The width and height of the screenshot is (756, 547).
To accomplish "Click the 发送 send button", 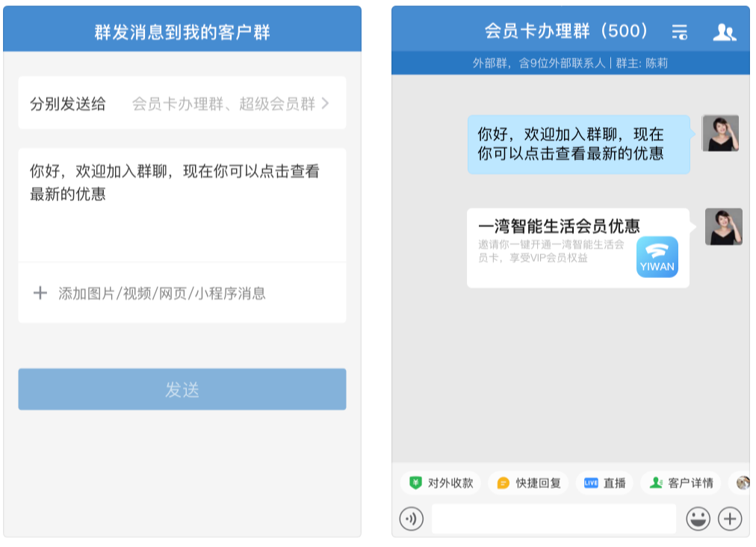I will [182, 389].
